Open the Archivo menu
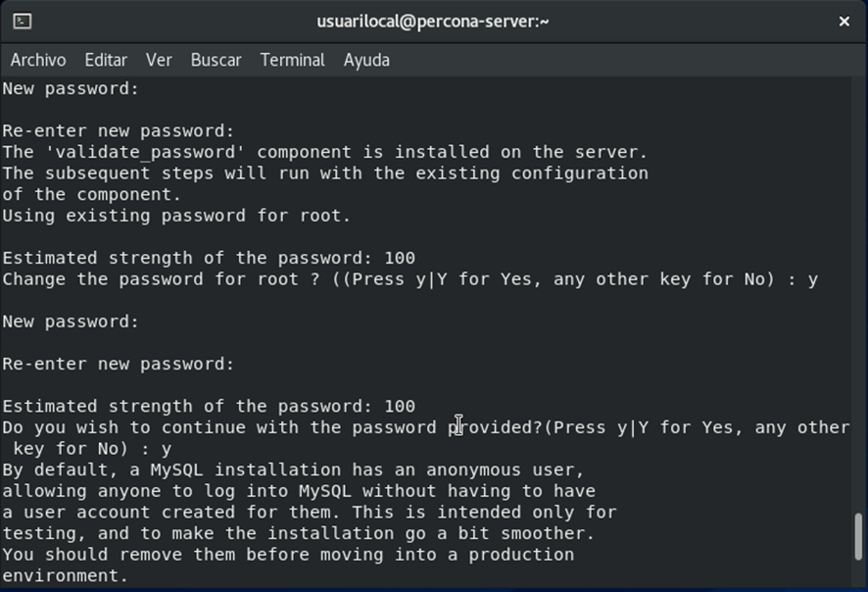This screenshot has width=868, height=592. [x=37, y=60]
